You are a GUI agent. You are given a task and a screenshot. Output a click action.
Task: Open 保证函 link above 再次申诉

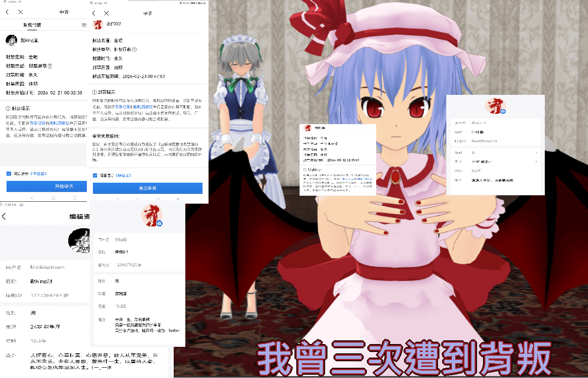coord(124,175)
